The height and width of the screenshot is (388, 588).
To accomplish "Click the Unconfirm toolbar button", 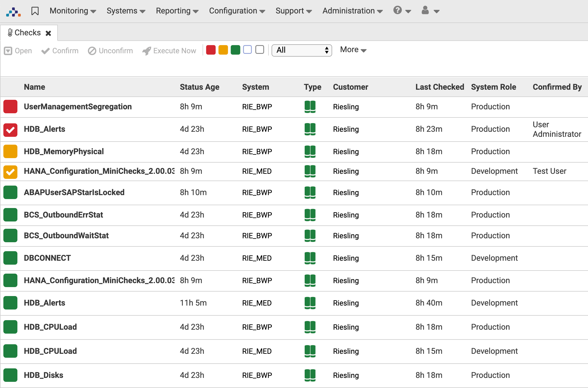I will coord(110,50).
